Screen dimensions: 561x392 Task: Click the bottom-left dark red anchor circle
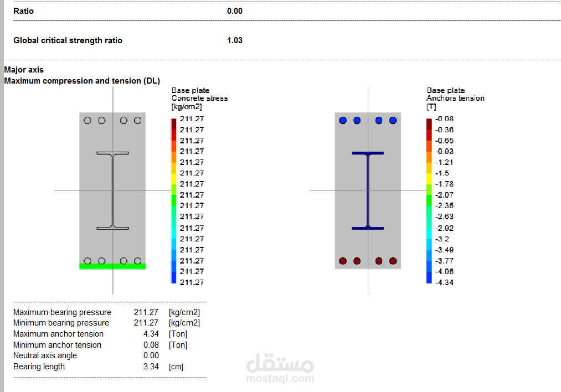pyautogui.click(x=343, y=261)
